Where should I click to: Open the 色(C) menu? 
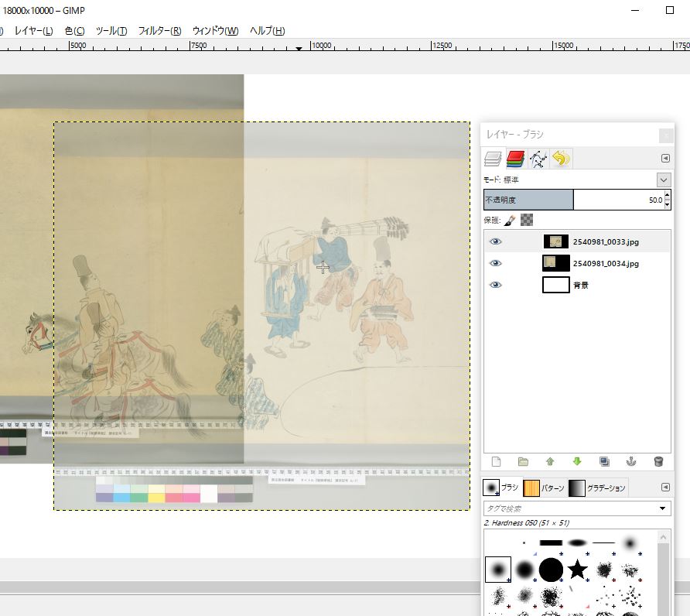coord(75,31)
